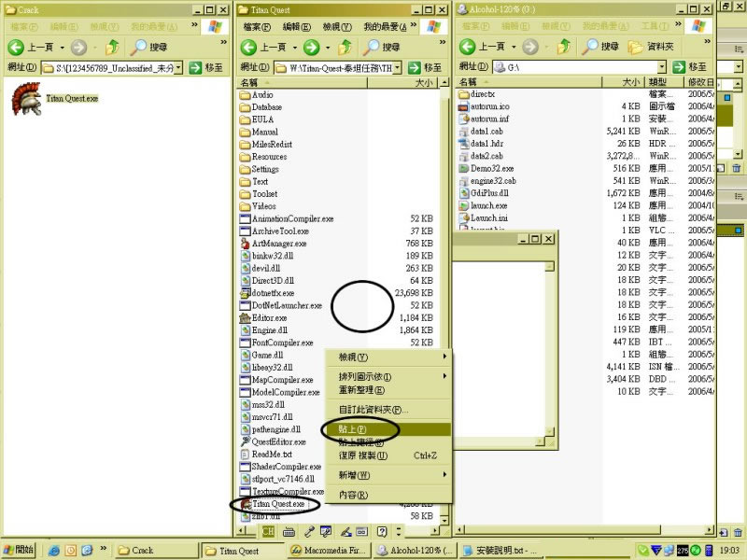Screen dimensions: 747x560
Task: Expand Titan Quest window address bar dropdown
Action: (398, 68)
